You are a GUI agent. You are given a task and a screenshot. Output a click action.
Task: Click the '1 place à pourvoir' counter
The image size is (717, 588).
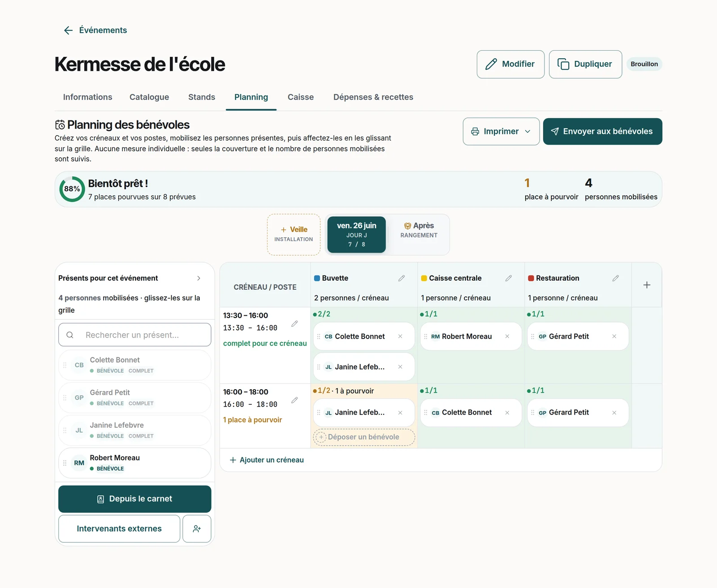(x=552, y=189)
